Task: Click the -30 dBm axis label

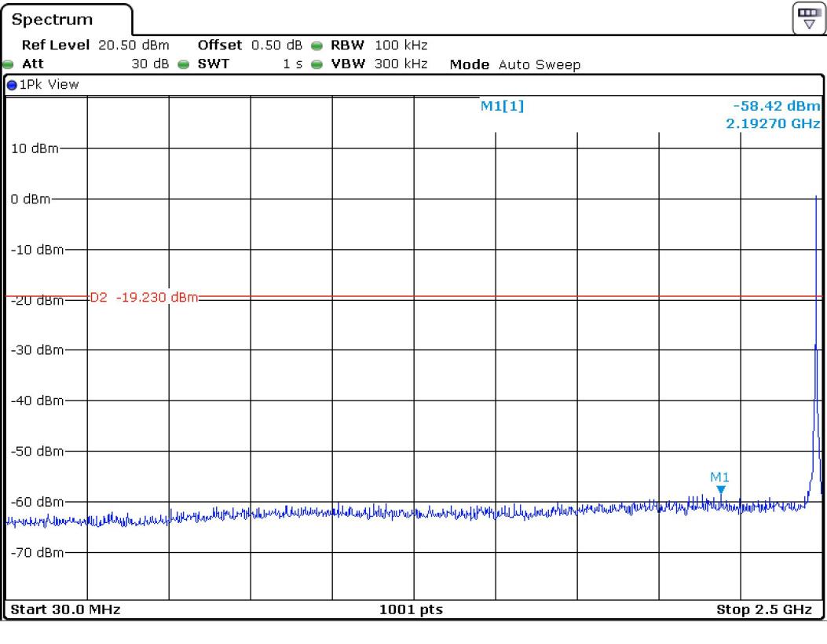Action: (x=38, y=349)
